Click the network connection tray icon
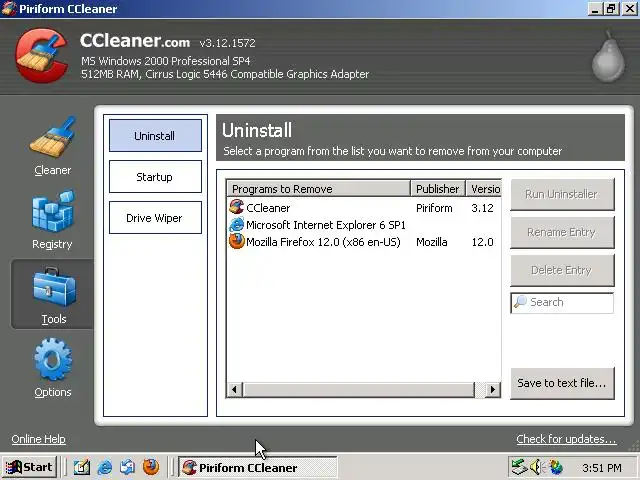 tap(519, 467)
